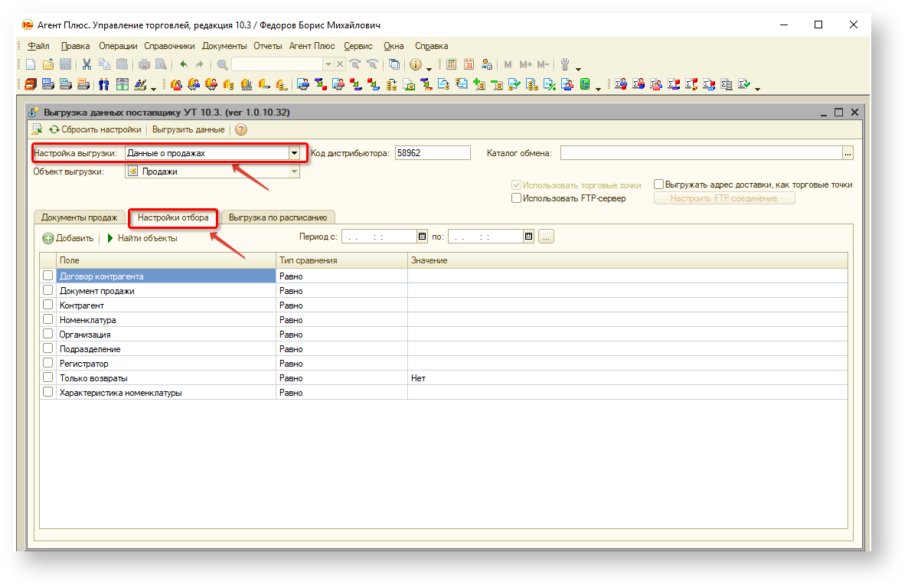
Task: Click the two blue people icon
Action: pyautogui.click(x=104, y=84)
